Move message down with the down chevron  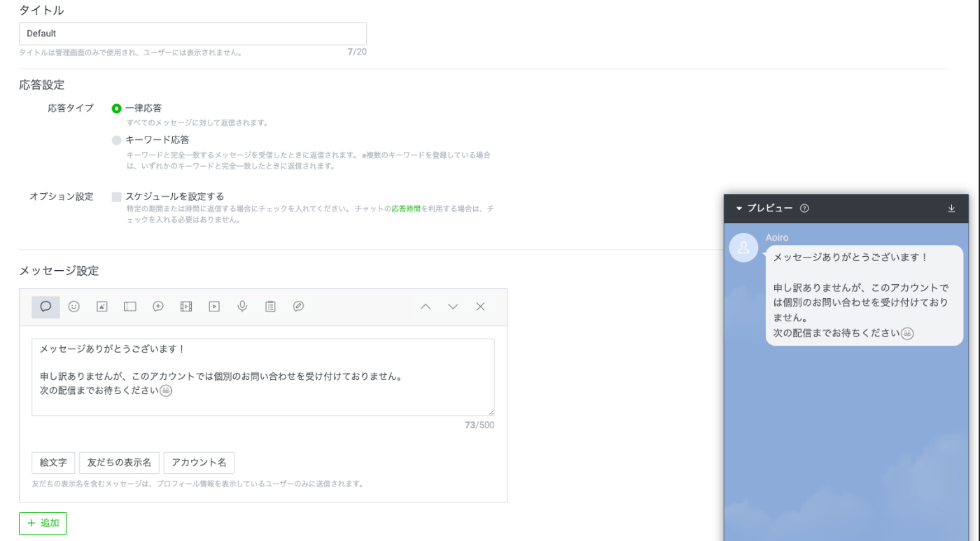coord(453,307)
